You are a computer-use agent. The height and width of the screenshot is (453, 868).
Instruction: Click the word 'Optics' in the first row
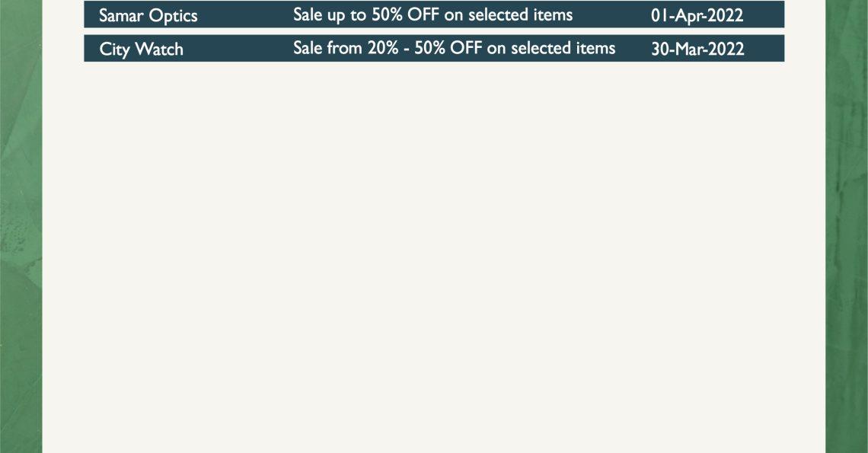coord(173,16)
